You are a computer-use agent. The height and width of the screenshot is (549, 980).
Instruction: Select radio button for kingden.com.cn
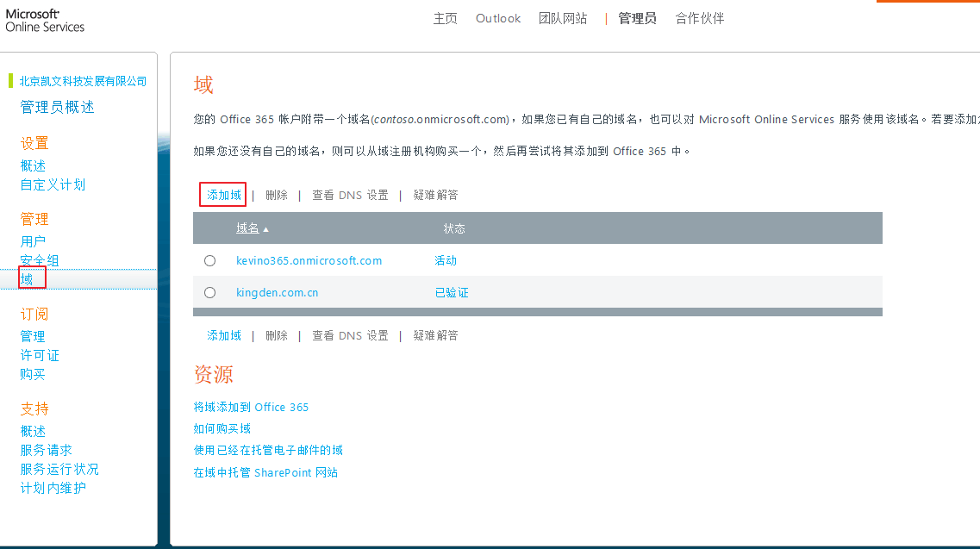(x=210, y=293)
